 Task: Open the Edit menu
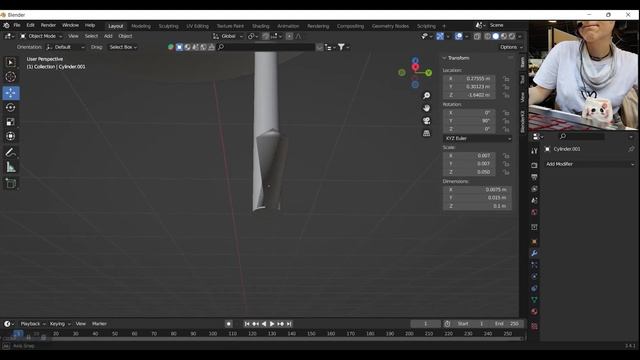click(x=30, y=25)
